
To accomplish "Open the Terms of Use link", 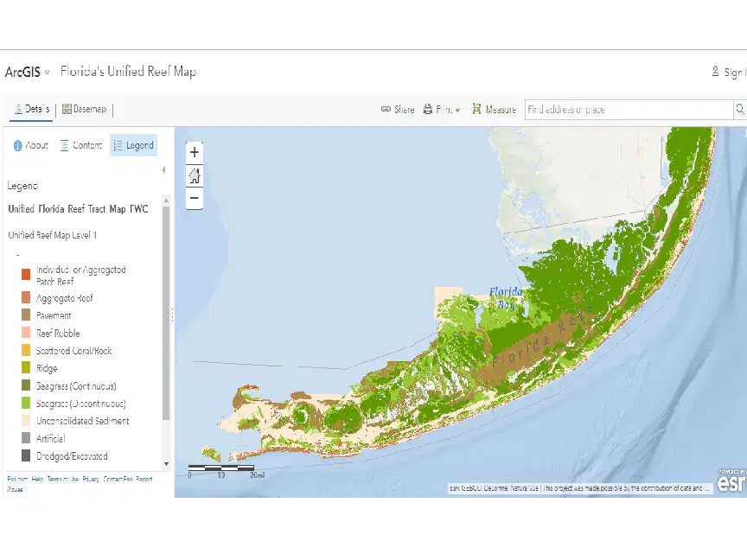I will (63, 479).
